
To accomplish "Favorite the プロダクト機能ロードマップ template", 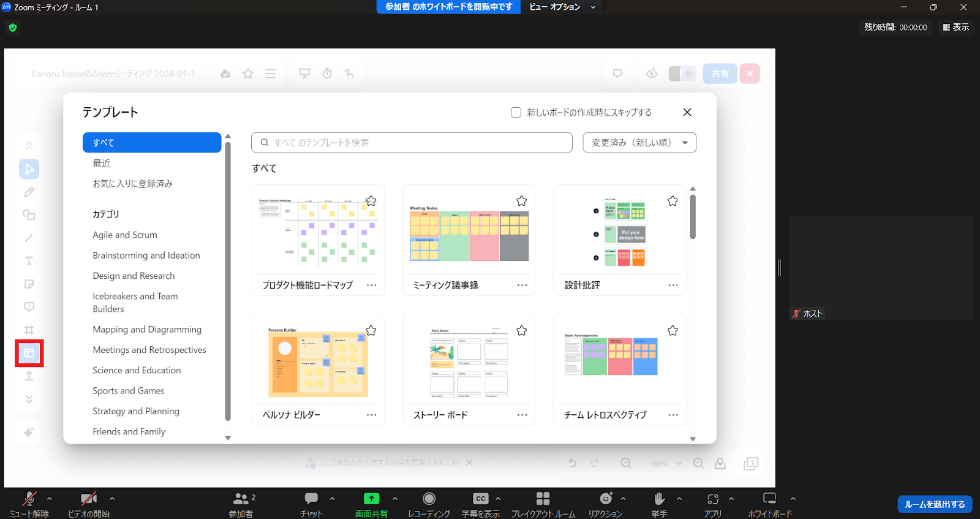I will (371, 201).
